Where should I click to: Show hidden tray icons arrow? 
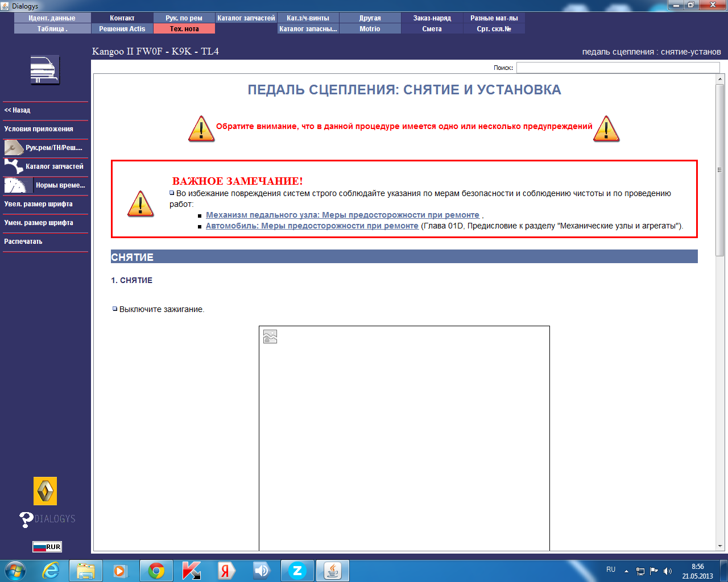pyautogui.click(x=626, y=571)
